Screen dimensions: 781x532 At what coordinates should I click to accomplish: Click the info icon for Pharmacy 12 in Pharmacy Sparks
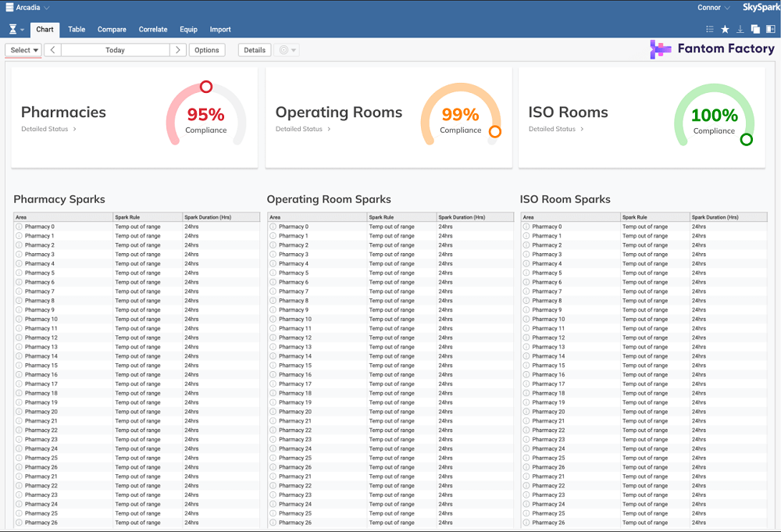click(19, 337)
